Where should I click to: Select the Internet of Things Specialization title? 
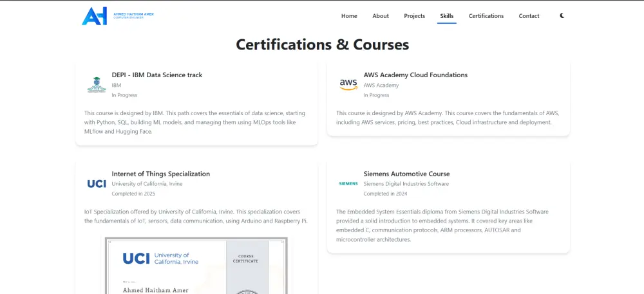pyautogui.click(x=160, y=174)
